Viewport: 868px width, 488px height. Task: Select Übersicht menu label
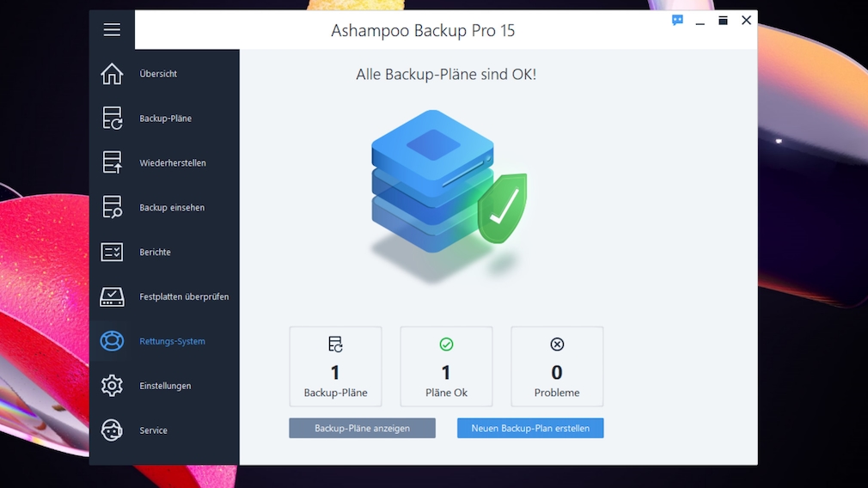click(158, 74)
